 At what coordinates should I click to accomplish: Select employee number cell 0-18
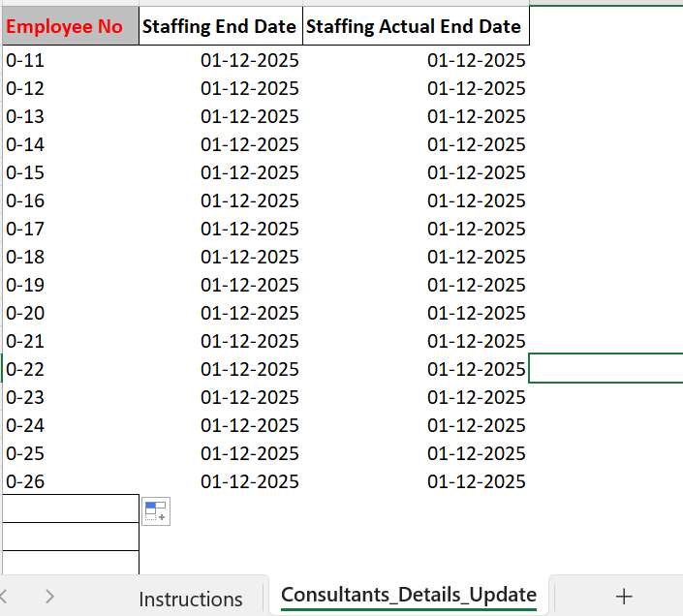point(71,257)
